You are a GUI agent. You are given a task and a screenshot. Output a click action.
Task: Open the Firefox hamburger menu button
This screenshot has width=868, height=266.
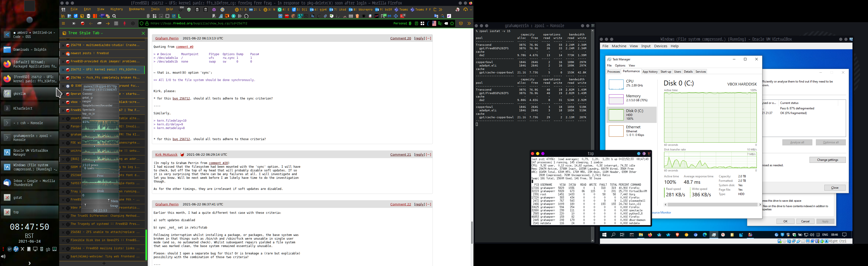pyautogui.click(x=63, y=24)
